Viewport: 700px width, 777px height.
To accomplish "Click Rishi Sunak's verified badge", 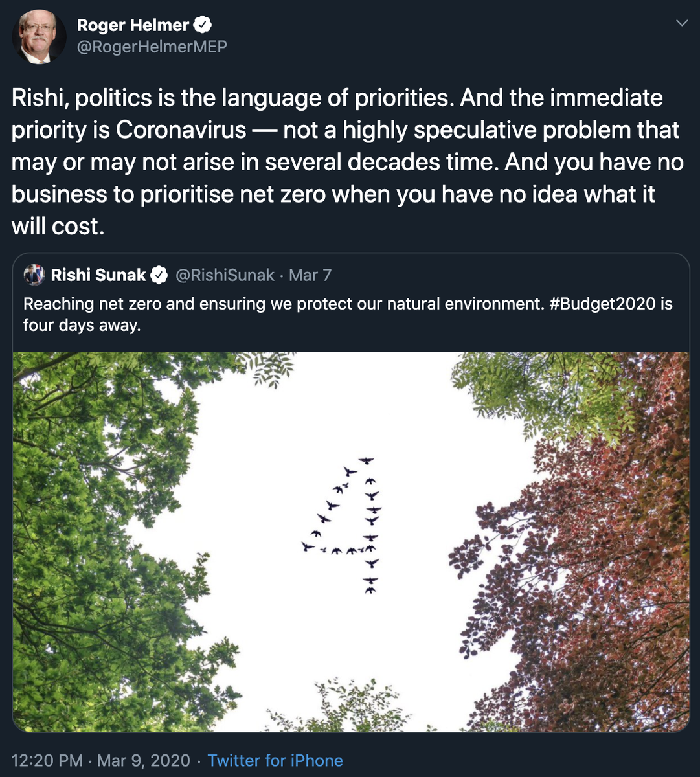I will tap(159, 276).
